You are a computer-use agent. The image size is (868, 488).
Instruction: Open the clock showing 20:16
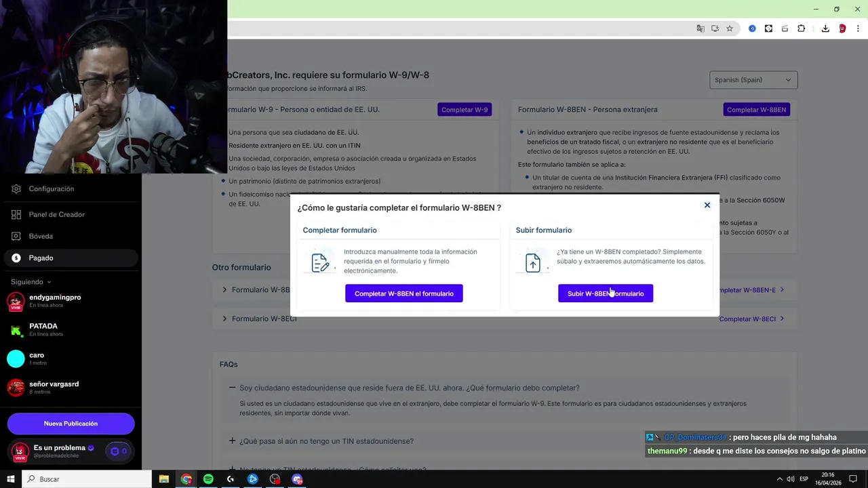tap(828, 479)
